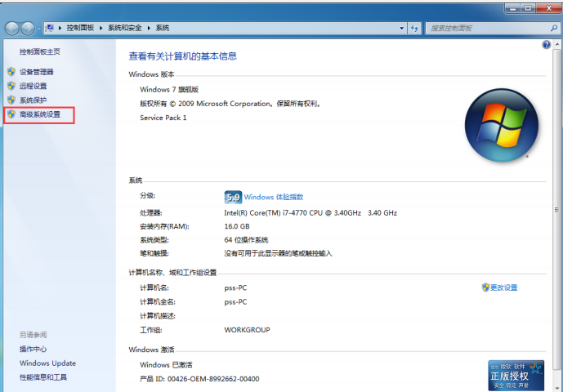
Task: Open the Windows 体验指数 link
Action: [x=274, y=197]
